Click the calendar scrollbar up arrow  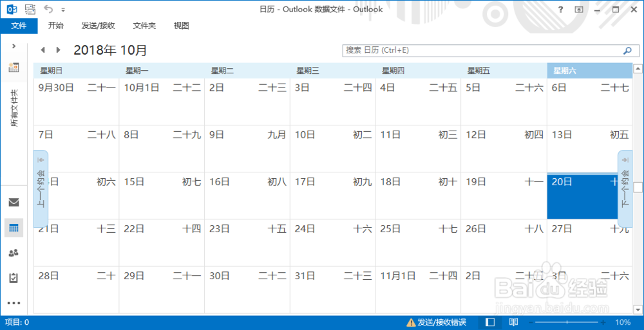(638, 68)
